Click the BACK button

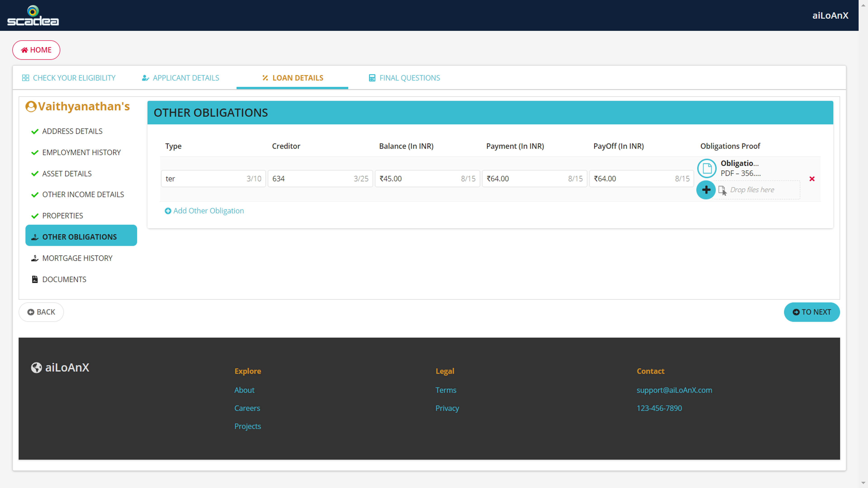pyautogui.click(x=41, y=312)
